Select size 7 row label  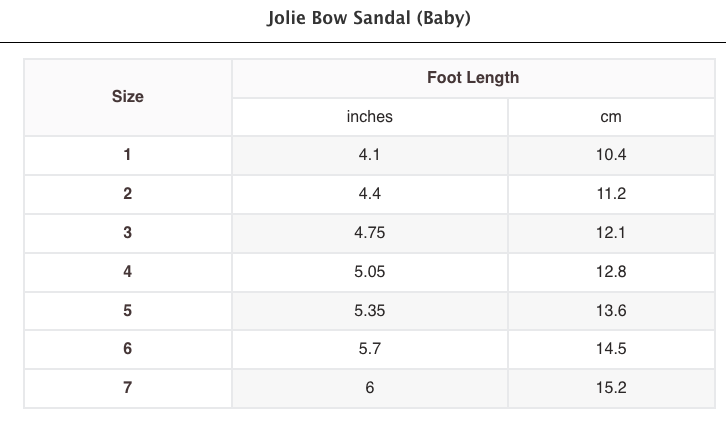click(127, 388)
